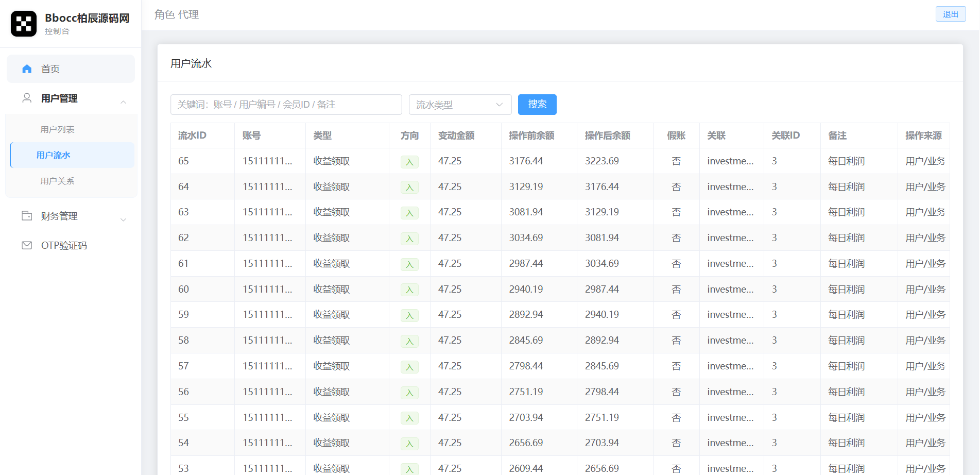This screenshot has height=475, width=980.
Task: Click the direction 入 tag in row 57
Action: (409, 367)
